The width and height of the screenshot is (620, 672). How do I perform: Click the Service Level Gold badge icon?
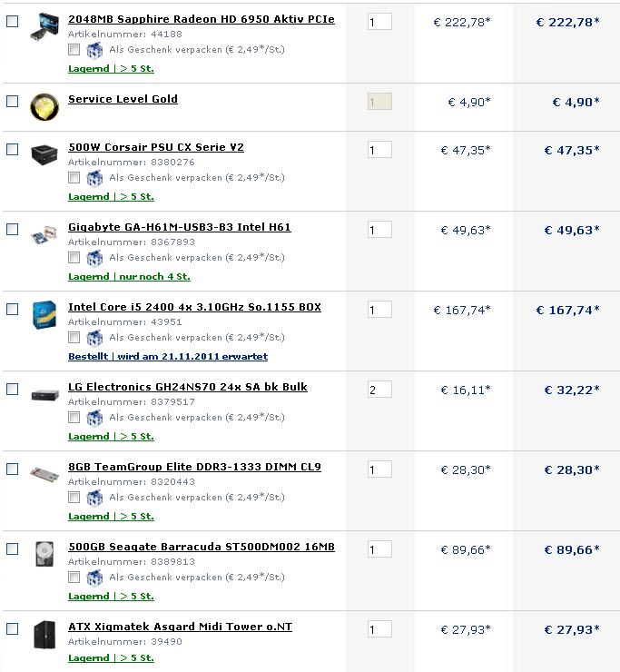click(x=44, y=106)
